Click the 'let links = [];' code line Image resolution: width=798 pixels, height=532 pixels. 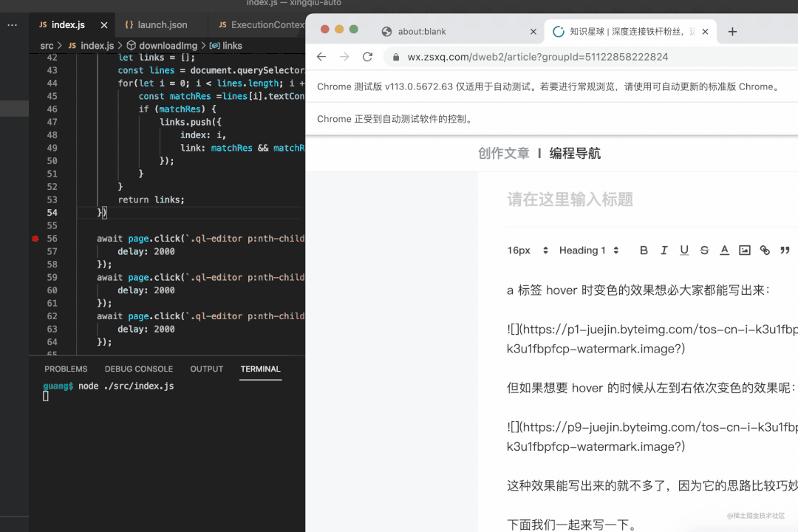point(156,58)
